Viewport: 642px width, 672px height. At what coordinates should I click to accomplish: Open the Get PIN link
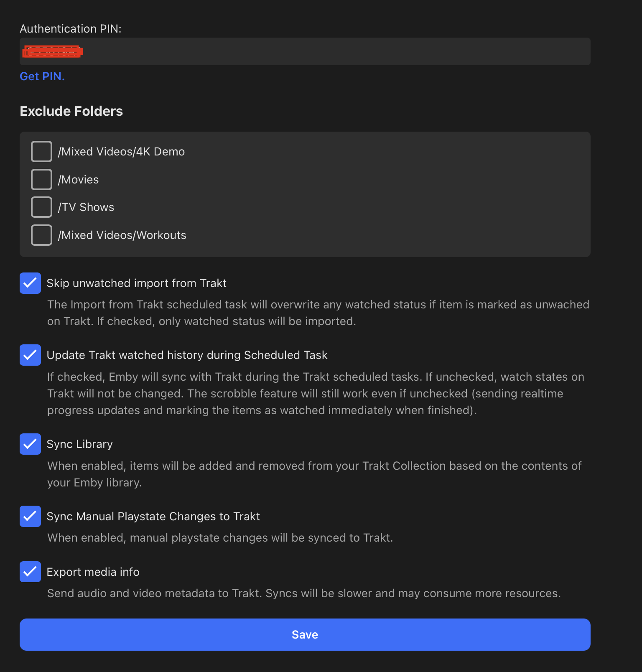coord(42,76)
